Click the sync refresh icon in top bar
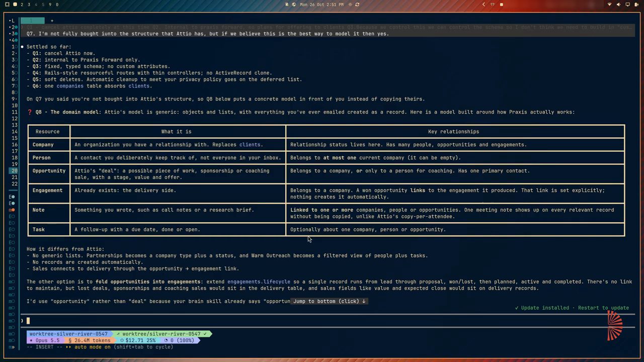The image size is (644, 362). pos(357,5)
